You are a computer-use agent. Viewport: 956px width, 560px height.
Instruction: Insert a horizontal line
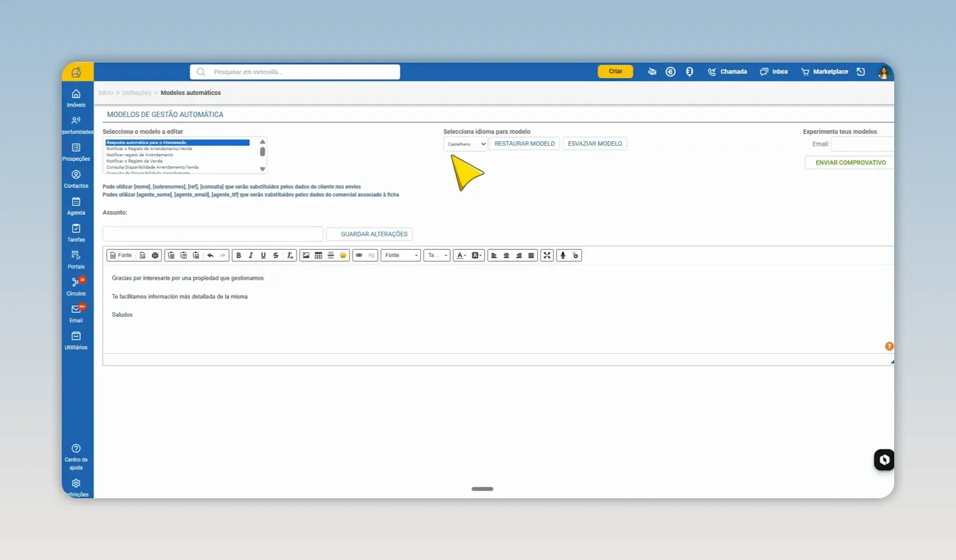[330, 256]
